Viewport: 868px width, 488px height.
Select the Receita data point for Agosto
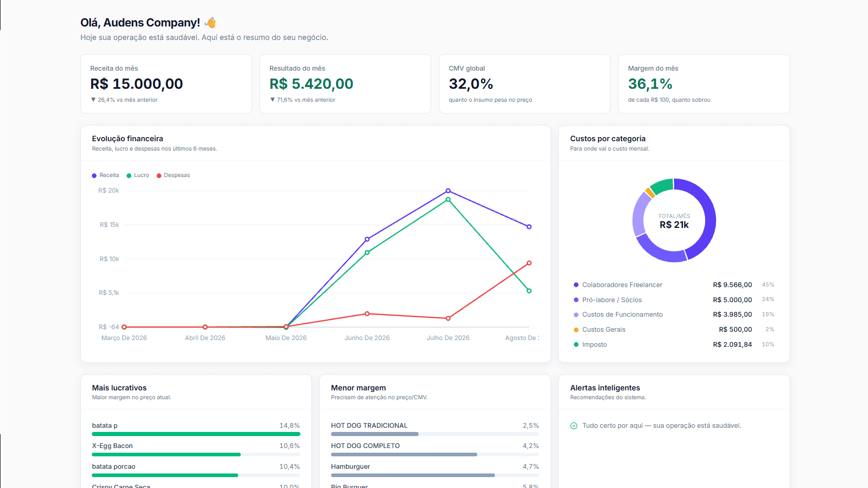(529, 227)
